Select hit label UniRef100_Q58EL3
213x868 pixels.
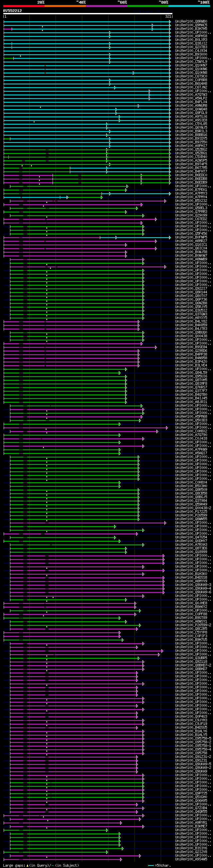pos(191,208)
